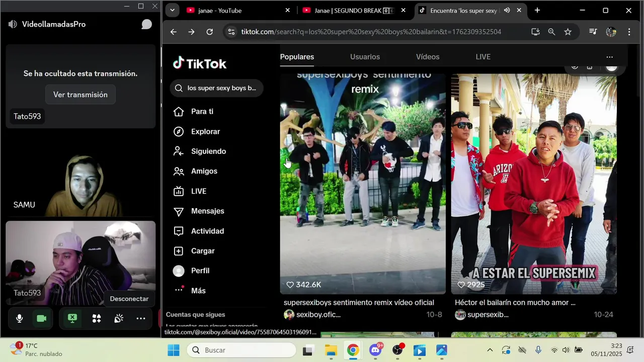Open the call chat bubble icon
644x362 pixels.
pyautogui.click(x=146, y=24)
